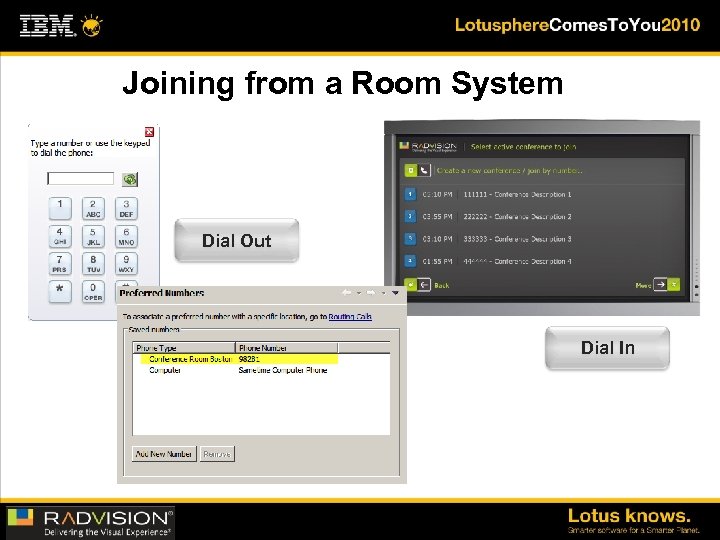
Task: Click the sun globe icon beside IBM
Action: pyautogui.click(x=91, y=26)
